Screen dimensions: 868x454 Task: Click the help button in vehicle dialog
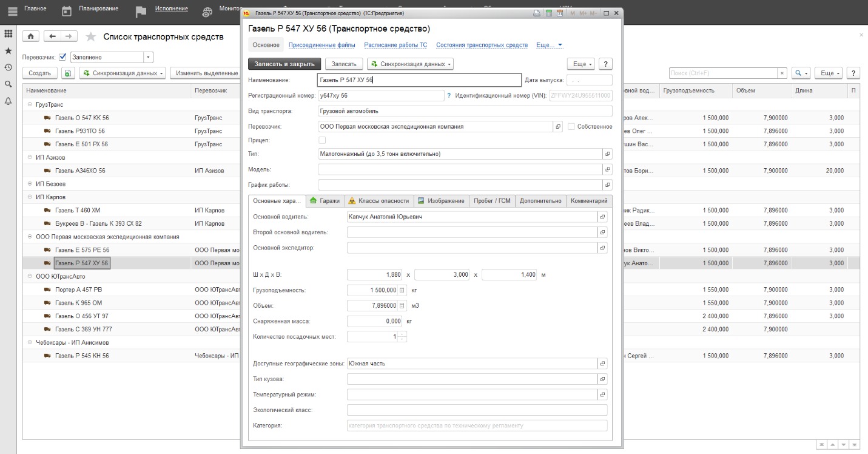point(605,64)
